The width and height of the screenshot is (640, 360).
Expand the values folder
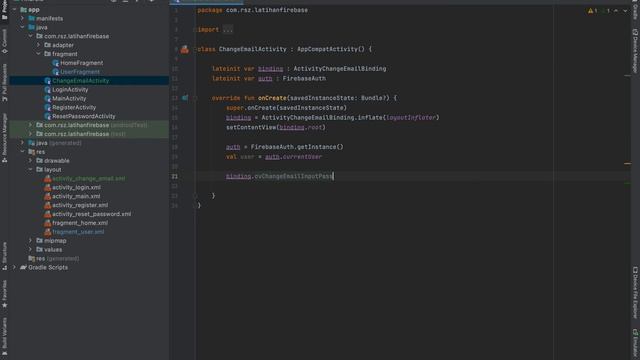pos(31,249)
